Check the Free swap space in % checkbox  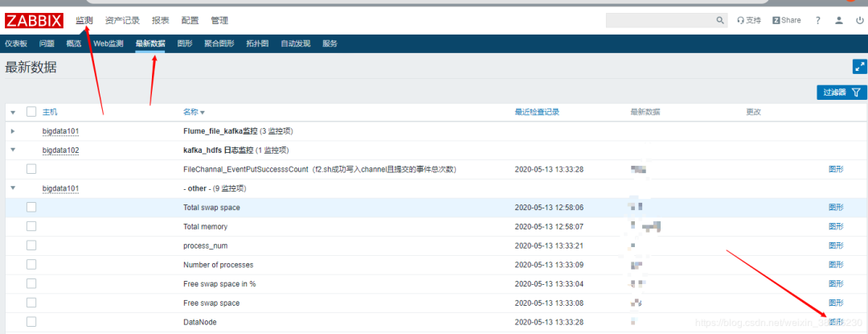[x=31, y=283]
